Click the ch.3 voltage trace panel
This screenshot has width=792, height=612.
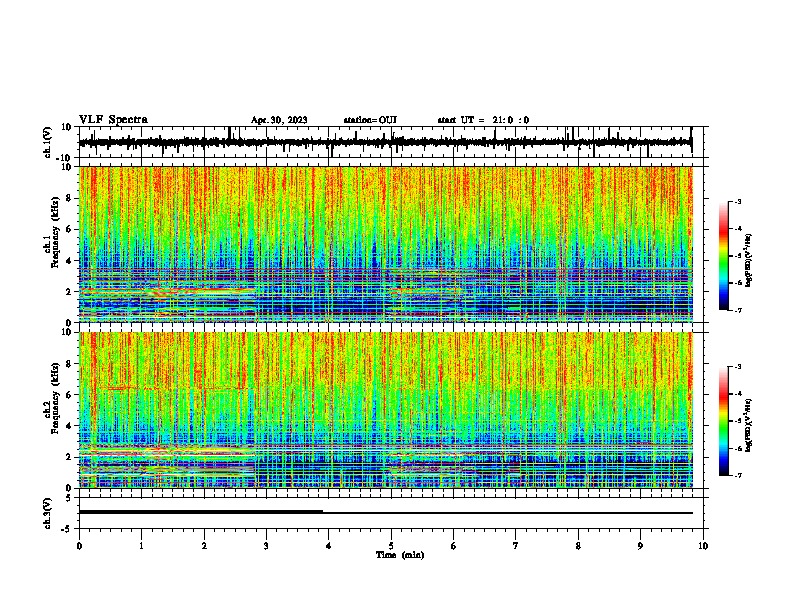391,513
